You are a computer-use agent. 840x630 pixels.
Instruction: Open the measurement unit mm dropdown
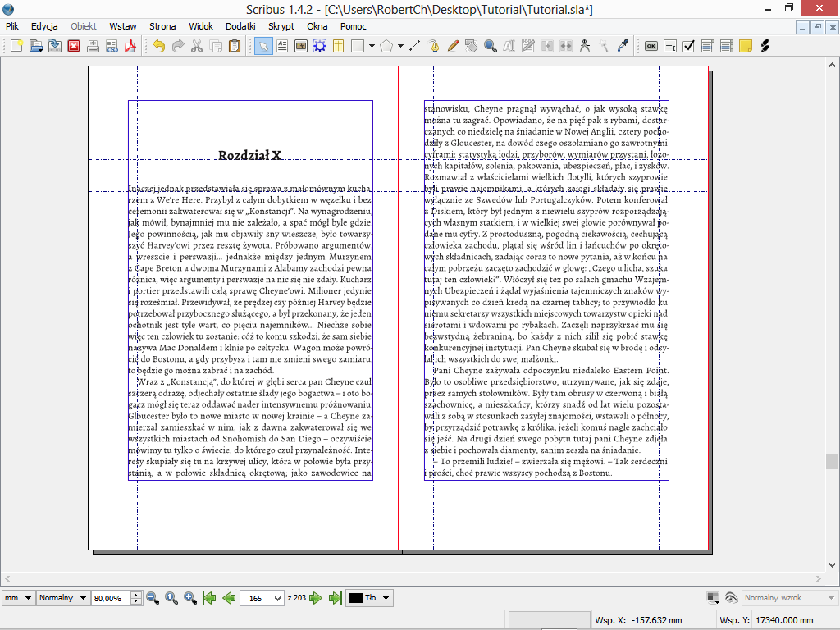18,598
